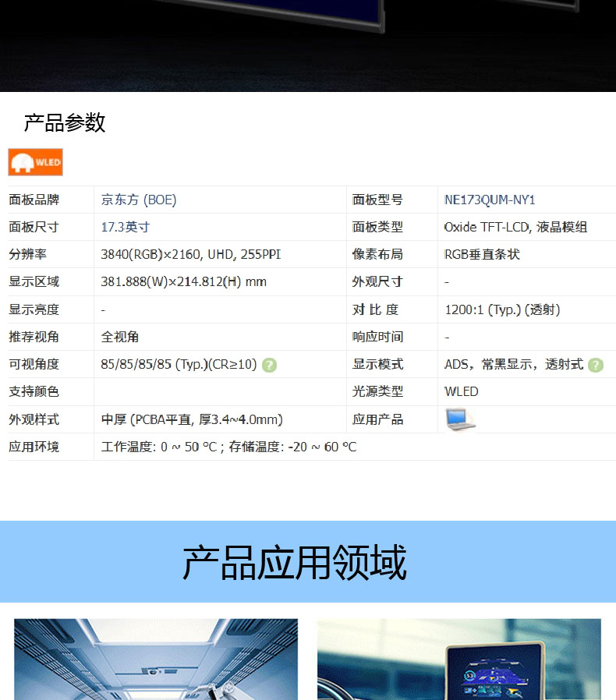Click the 应用产品 row label

tap(377, 419)
